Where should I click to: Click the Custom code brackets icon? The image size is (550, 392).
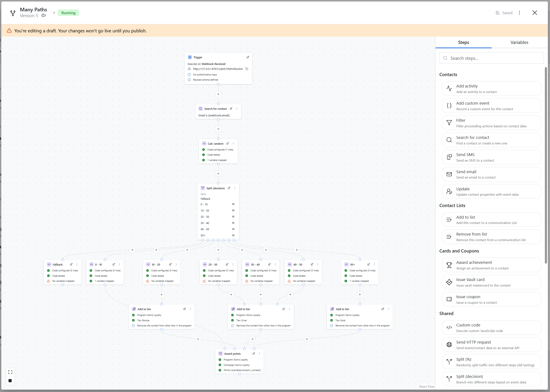point(449,327)
